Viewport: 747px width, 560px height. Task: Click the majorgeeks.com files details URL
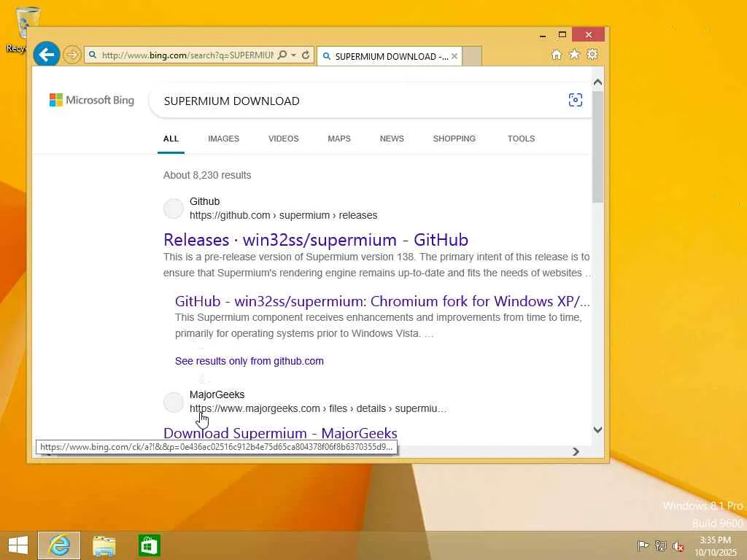318,408
